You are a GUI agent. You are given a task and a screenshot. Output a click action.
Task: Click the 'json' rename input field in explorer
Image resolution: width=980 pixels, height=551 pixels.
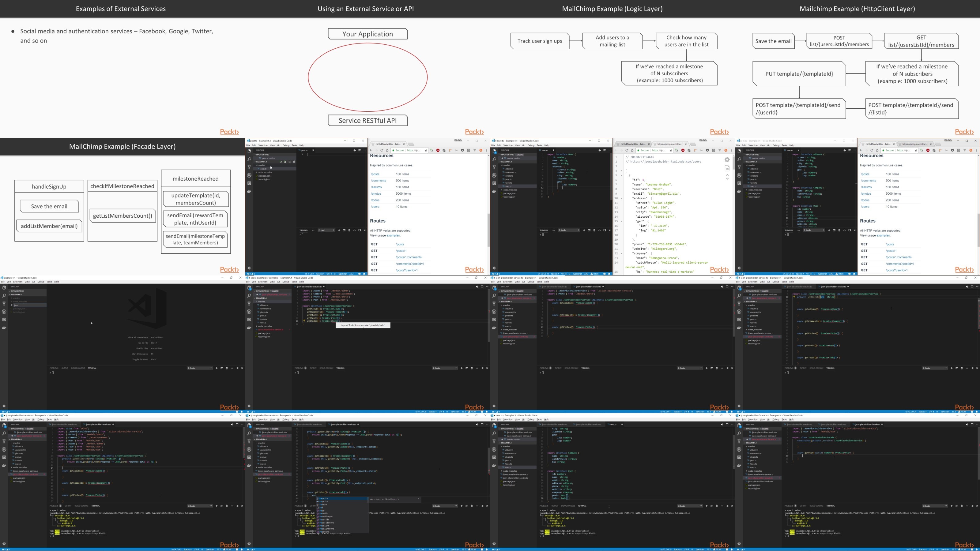coord(29,305)
